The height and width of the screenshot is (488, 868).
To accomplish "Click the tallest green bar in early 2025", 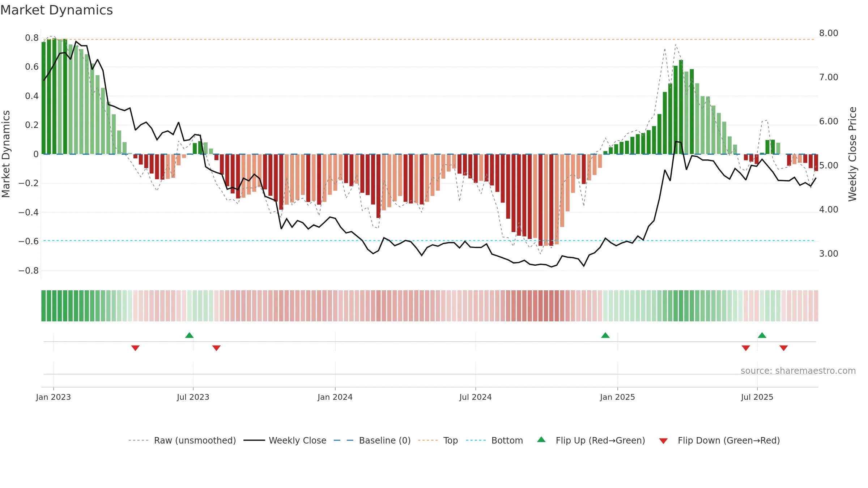I will click(681, 107).
